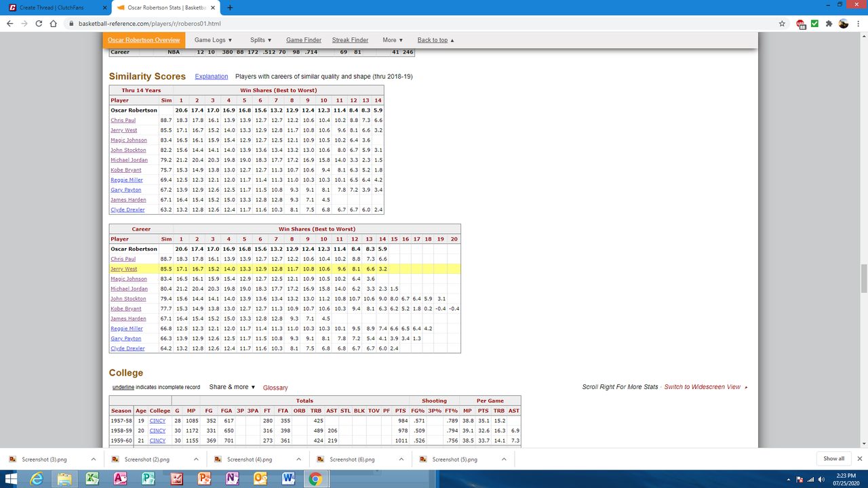868x488 pixels.
Task: Go back to previous page
Action: coord(10,23)
